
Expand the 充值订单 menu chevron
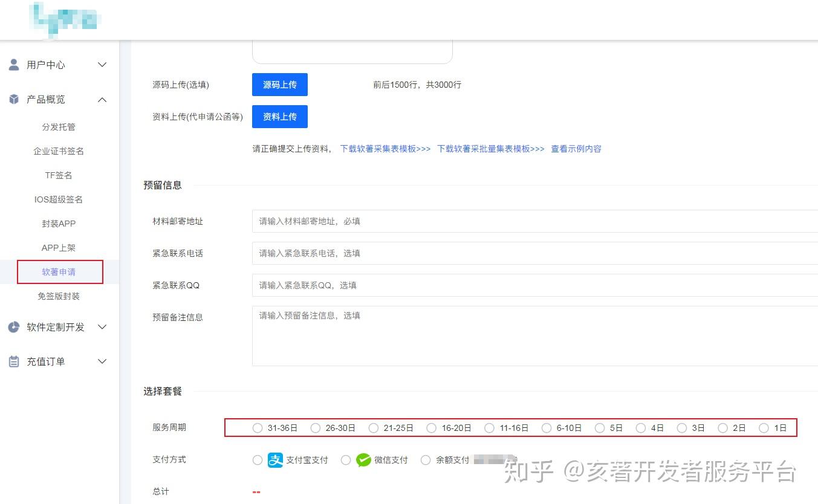102,361
